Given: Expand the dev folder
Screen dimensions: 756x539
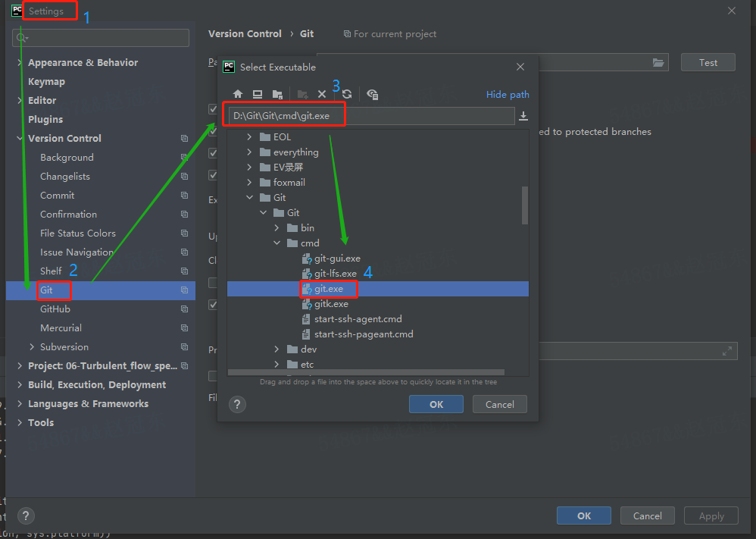Looking at the screenshot, I should click(276, 349).
